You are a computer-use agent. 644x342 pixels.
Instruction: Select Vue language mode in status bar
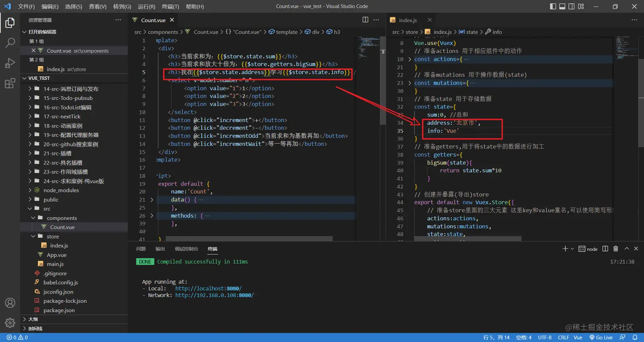(578, 337)
